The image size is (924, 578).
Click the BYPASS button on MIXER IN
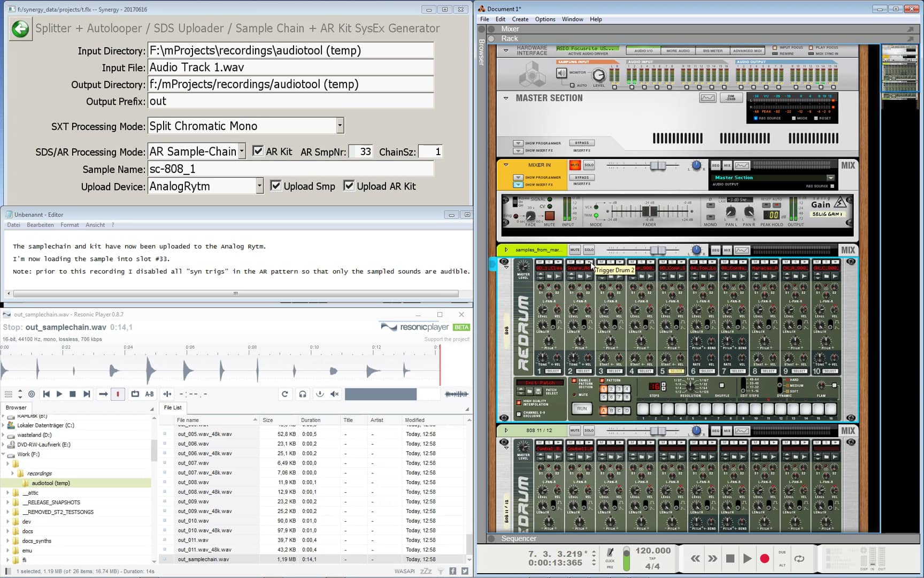pos(582,177)
